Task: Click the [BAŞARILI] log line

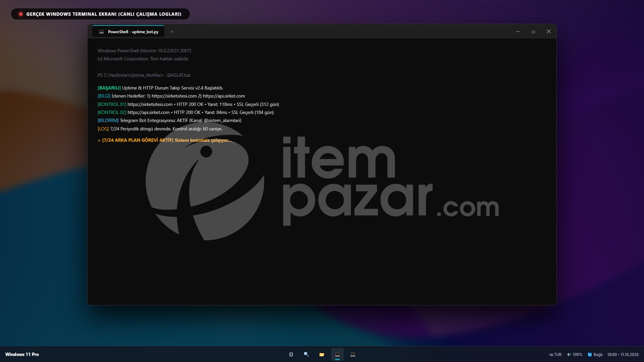Action: pyautogui.click(x=160, y=88)
